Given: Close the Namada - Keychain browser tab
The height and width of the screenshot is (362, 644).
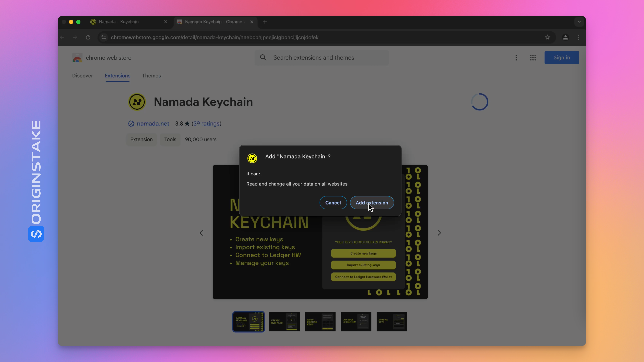Looking at the screenshot, I should (x=166, y=22).
